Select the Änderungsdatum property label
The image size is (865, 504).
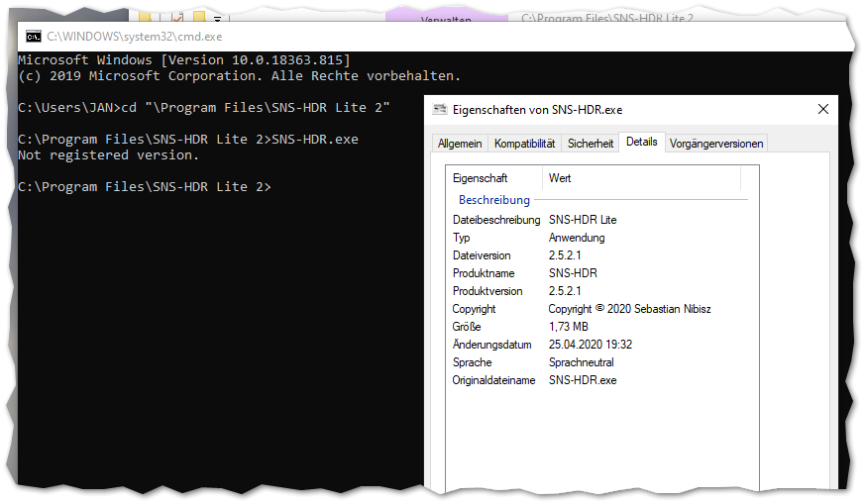(x=491, y=345)
